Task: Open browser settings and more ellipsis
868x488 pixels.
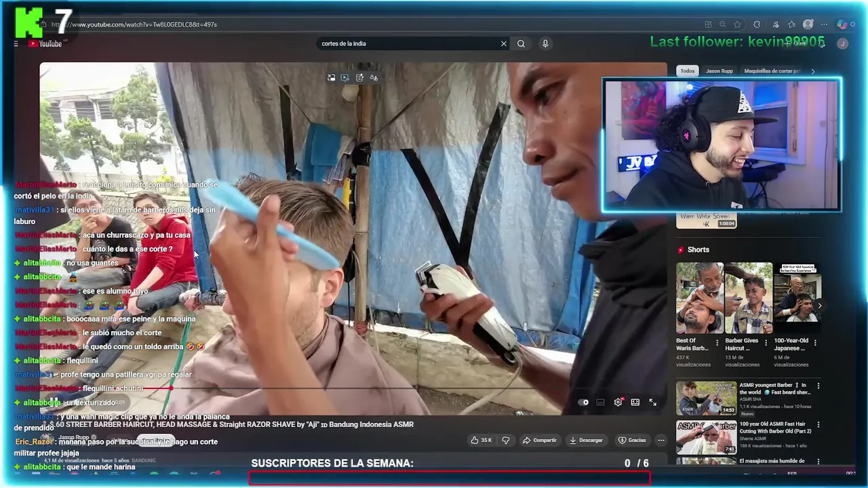Action: tap(824, 24)
